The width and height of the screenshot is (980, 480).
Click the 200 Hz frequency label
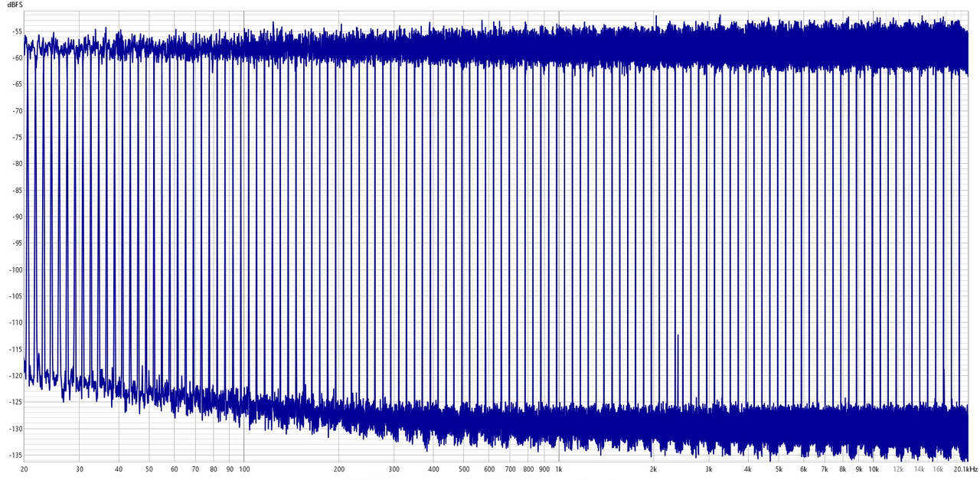pyautogui.click(x=339, y=469)
